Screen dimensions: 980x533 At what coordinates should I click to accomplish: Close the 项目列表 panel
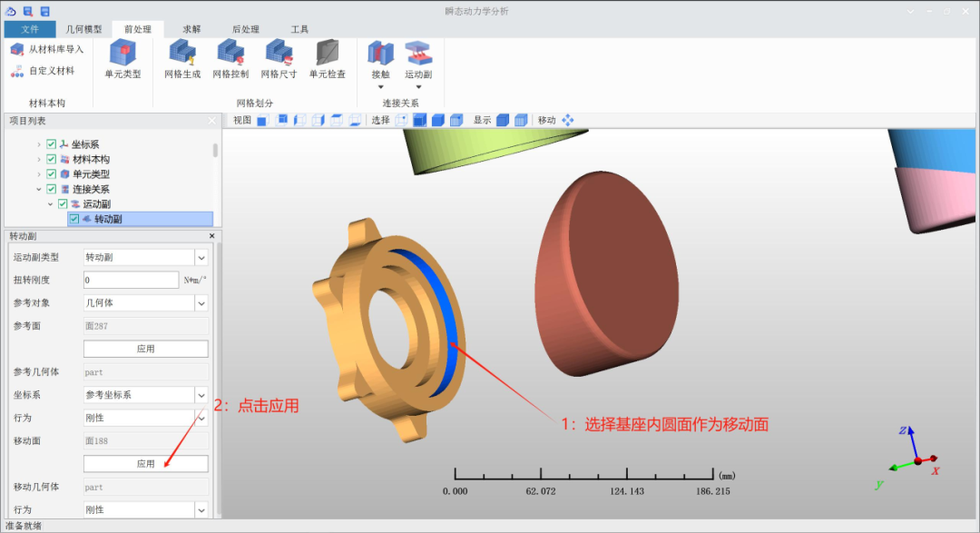click(x=211, y=121)
